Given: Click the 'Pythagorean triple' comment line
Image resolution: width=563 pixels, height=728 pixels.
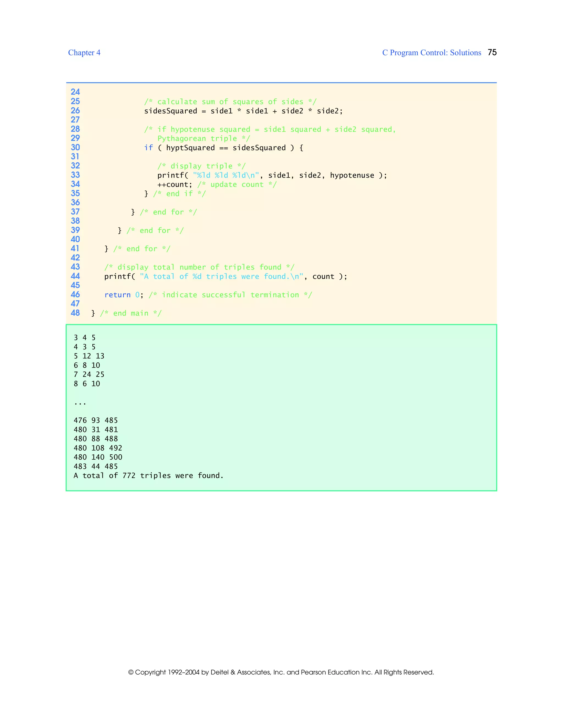Looking at the screenshot, I should point(203,138).
